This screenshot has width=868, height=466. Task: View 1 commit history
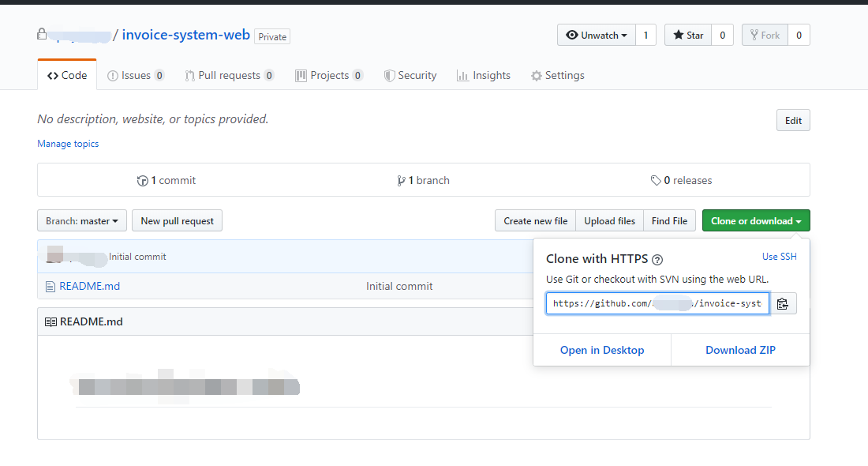tap(166, 181)
